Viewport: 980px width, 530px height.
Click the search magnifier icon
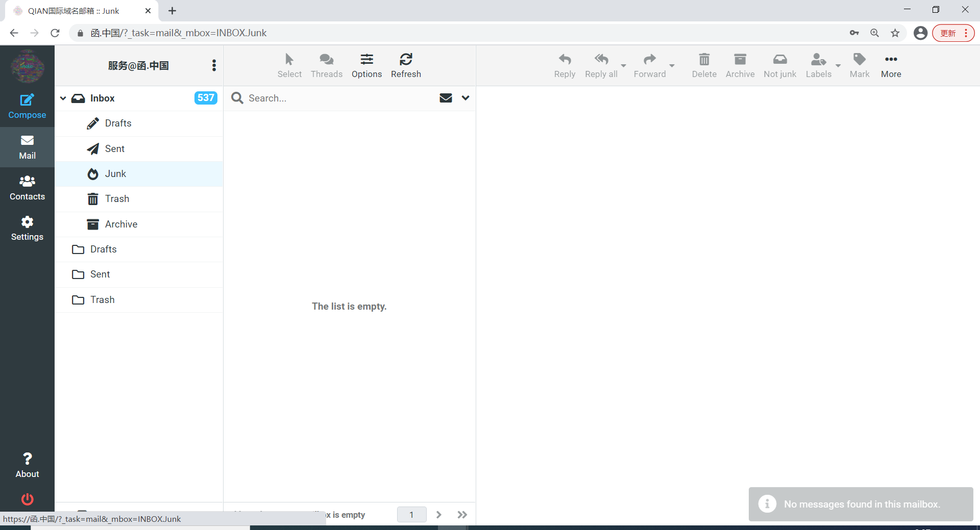(237, 98)
